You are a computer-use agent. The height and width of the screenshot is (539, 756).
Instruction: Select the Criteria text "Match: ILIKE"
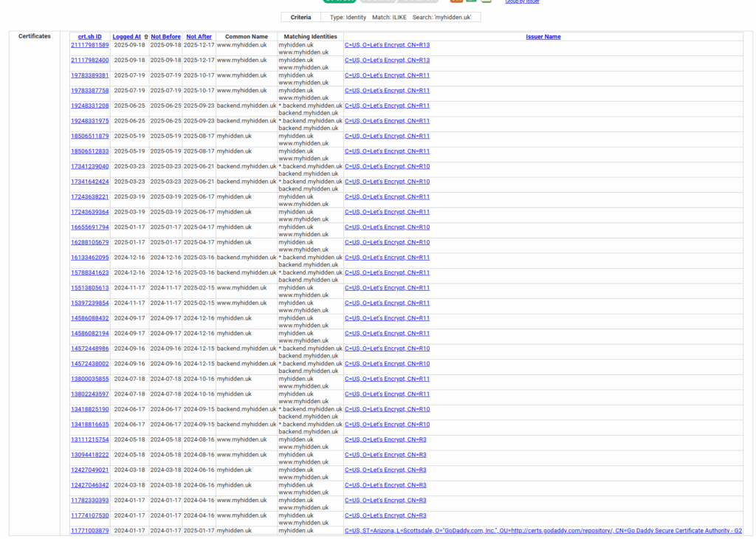[x=389, y=18]
